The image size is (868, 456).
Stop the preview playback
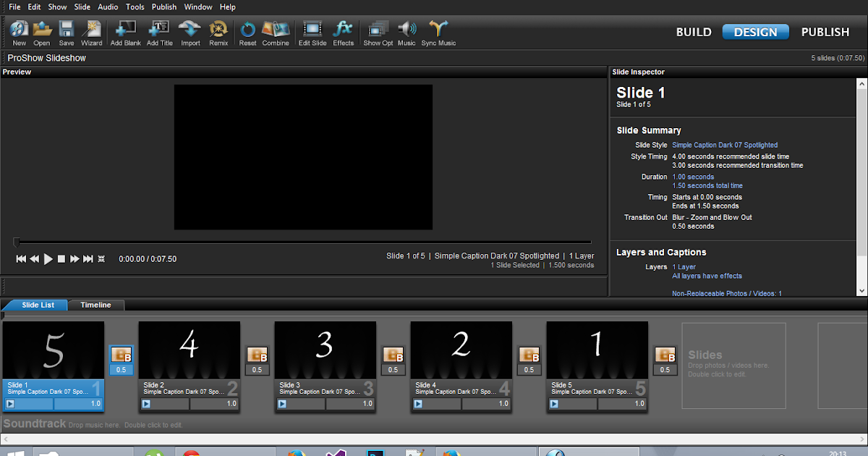coord(61,258)
